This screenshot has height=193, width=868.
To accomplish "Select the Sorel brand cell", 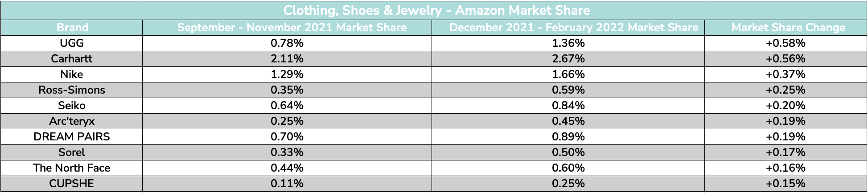I will [72, 152].
